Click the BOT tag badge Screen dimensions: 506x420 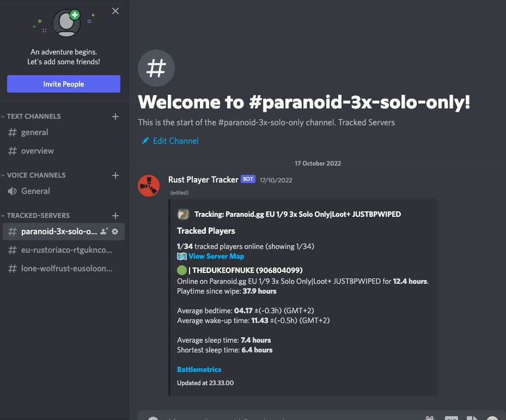(248, 179)
